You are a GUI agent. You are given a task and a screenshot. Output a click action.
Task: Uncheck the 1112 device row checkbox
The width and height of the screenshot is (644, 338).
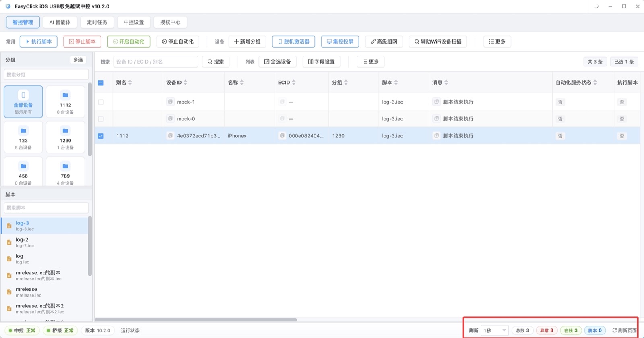[101, 136]
